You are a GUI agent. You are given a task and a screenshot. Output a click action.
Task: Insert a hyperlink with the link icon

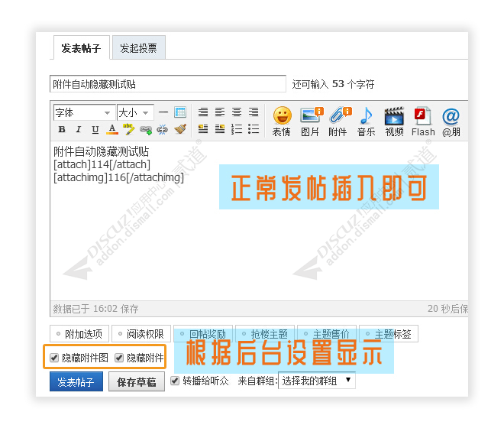click(x=146, y=130)
